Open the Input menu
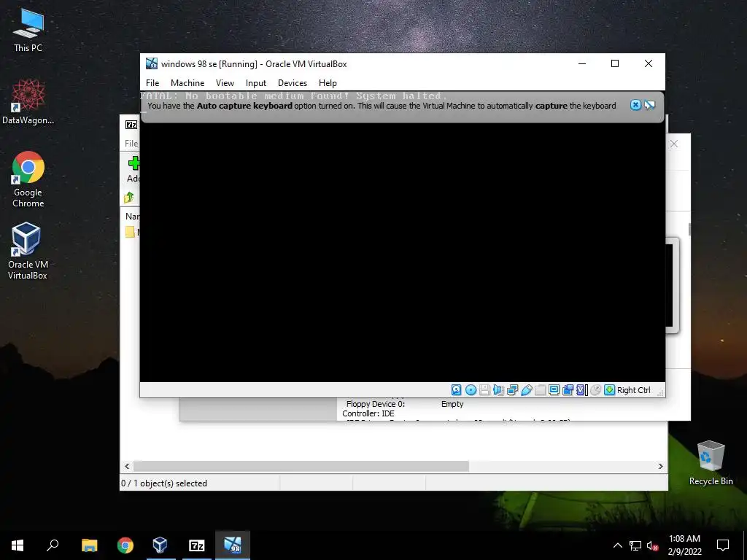The image size is (747, 560). (256, 83)
